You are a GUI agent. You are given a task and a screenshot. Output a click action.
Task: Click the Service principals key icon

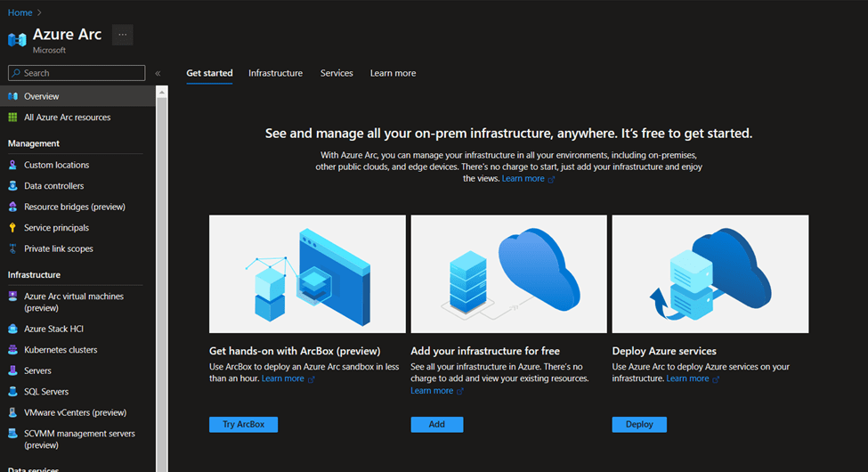pos(12,228)
